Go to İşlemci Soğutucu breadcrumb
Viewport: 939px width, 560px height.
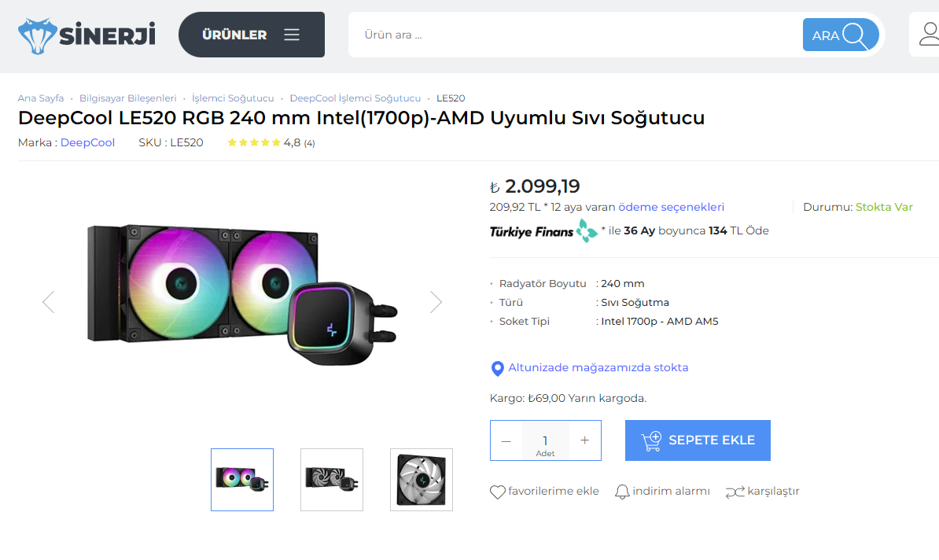(x=233, y=98)
